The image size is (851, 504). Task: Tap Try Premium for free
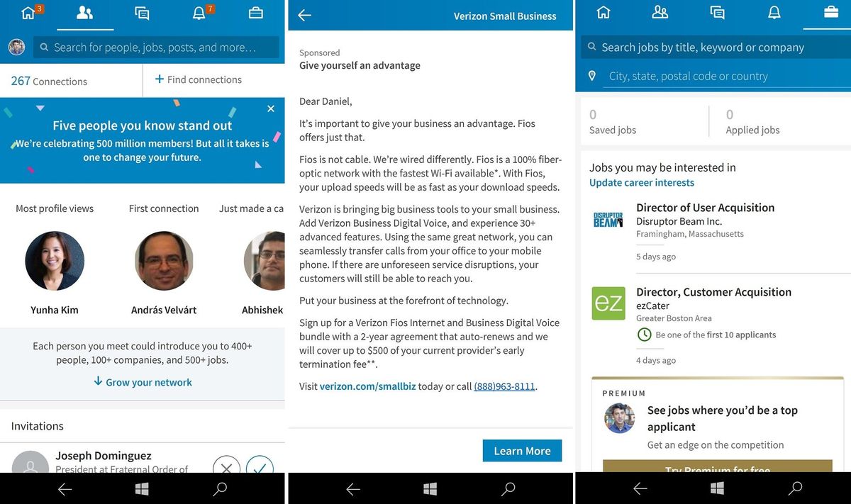(718, 469)
